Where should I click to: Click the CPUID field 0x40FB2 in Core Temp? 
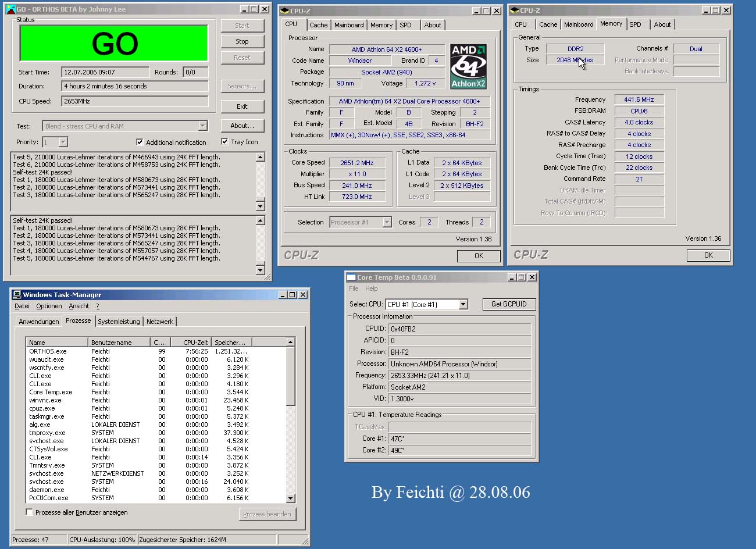coord(459,329)
